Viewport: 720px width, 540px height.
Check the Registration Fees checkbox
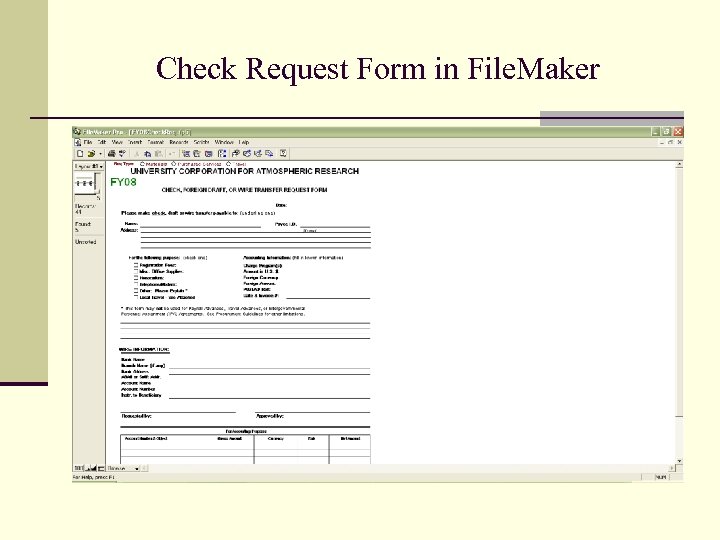click(x=136, y=265)
